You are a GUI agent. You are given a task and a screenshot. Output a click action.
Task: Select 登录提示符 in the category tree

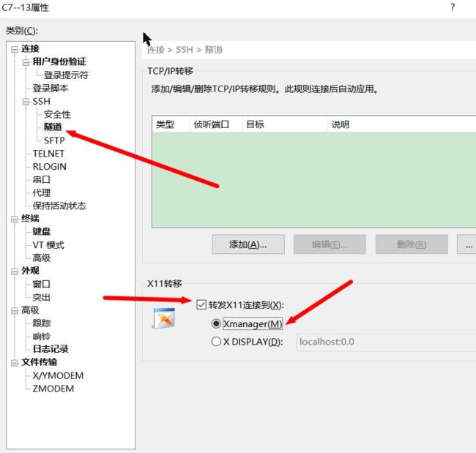pyautogui.click(x=66, y=75)
